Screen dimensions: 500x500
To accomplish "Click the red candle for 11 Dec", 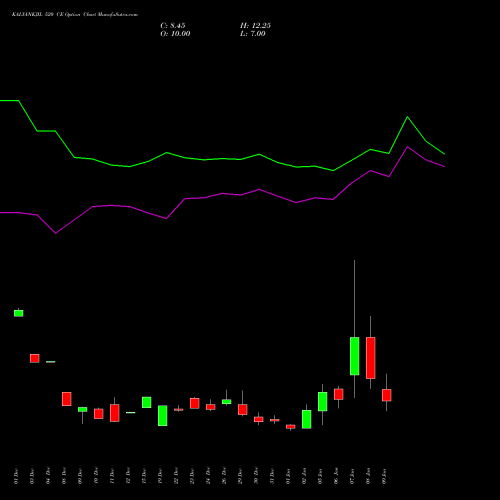I will pyautogui.click(x=115, y=413).
